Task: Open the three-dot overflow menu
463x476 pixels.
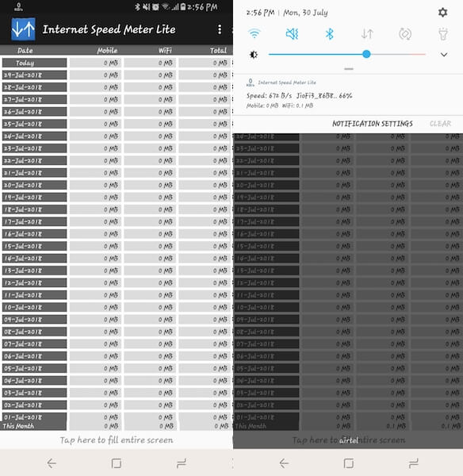Action: 220,29
